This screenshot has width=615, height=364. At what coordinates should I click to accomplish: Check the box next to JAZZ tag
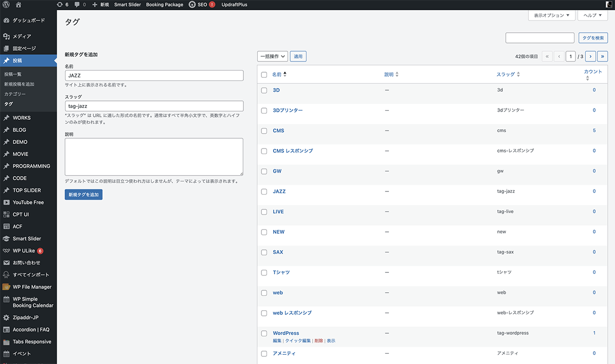pyautogui.click(x=264, y=191)
